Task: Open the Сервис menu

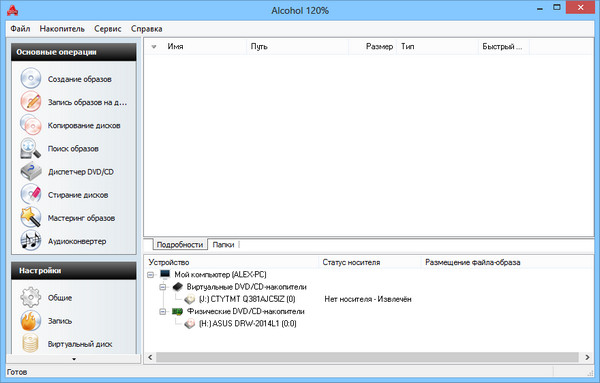Action: [108, 29]
